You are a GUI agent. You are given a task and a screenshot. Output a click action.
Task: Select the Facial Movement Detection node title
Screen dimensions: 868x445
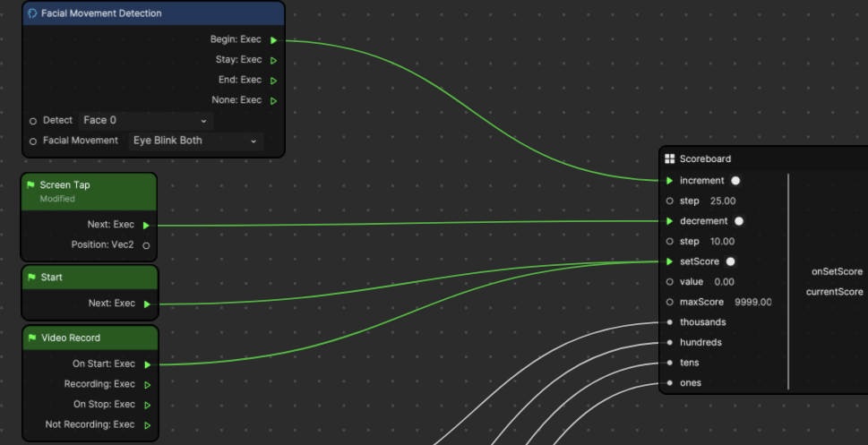pos(101,13)
